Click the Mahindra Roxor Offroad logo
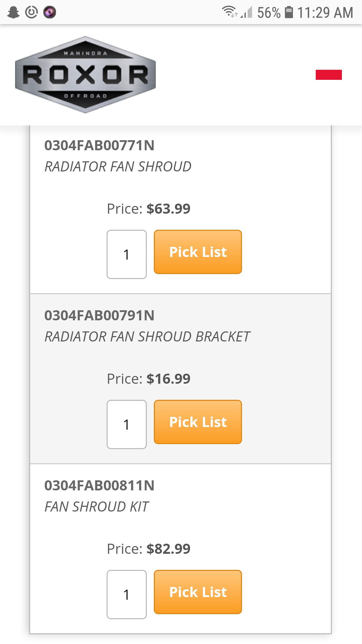Screen dimensions: 362x644 click(85, 75)
